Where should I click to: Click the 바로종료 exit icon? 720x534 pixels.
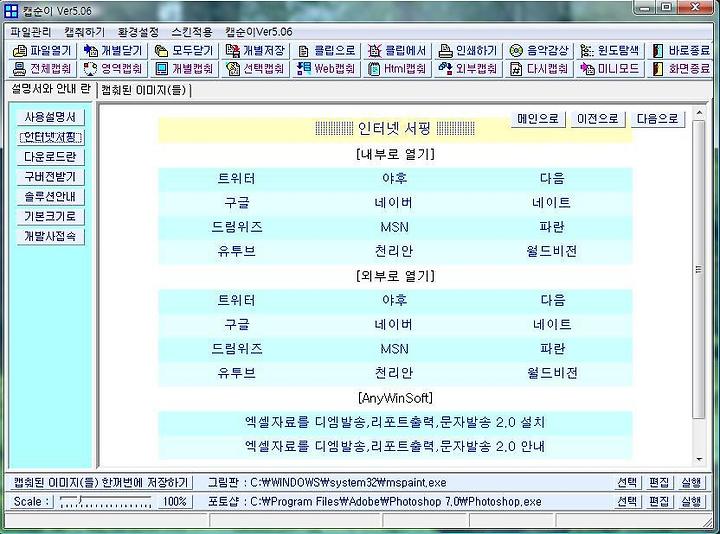(x=658, y=51)
